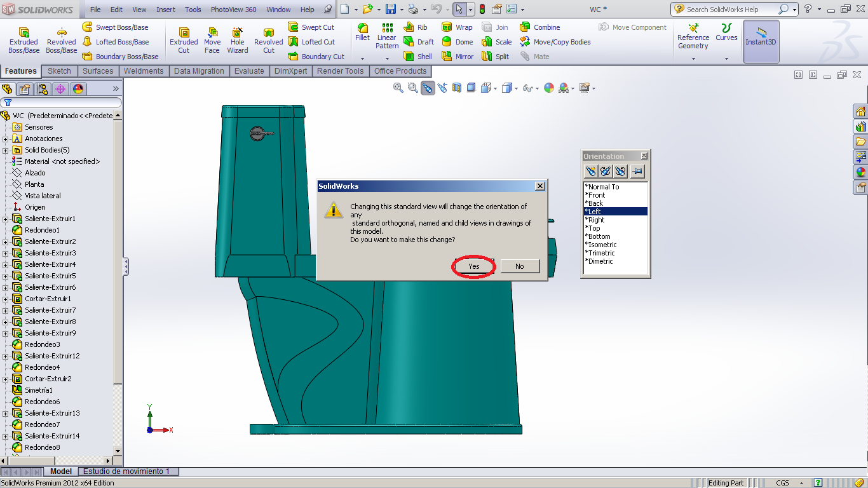This screenshot has width=868, height=488.
Task: Choose the Rib feature tool
Action: tap(415, 27)
